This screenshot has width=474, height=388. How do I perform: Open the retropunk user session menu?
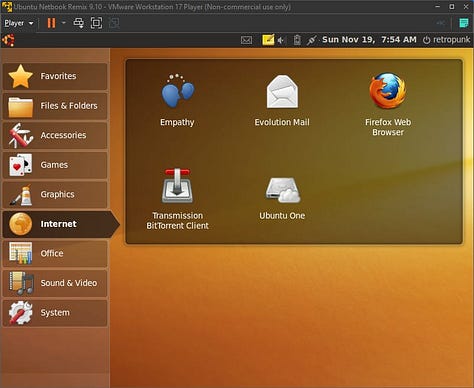point(446,40)
